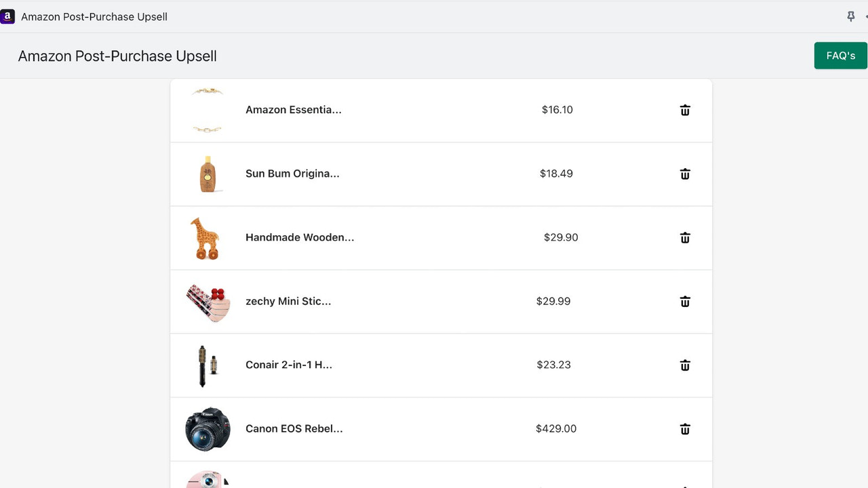Open the FAQ's page
This screenshot has width=868, height=488.
[x=840, y=56]
